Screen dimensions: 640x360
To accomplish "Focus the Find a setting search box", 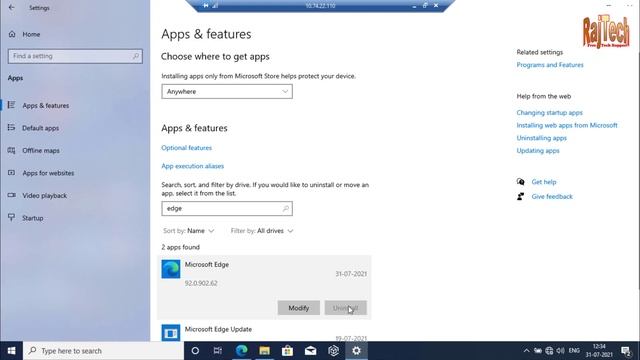I will coord(75,56).
